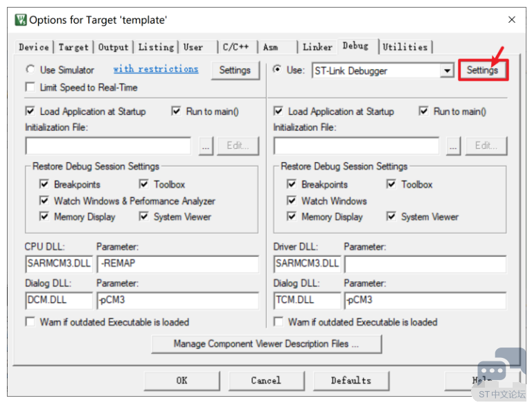532x405 pixels.
Task: Toggle simulator Warn if outdated Executable
Action: [30, 321]
